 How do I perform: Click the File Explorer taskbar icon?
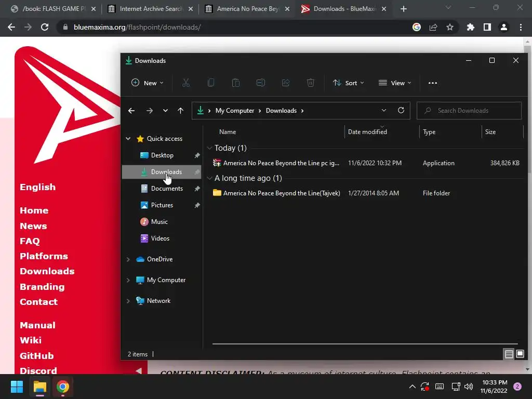[x=39, y=387]
